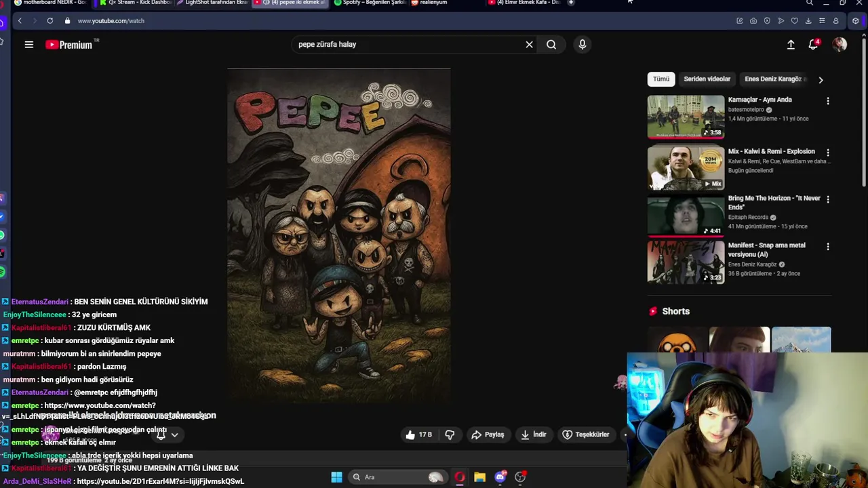Viewport: 868px width, 488px height.
Task: Open the batesmotelpro channel name
Action: (x=747, y=109)
